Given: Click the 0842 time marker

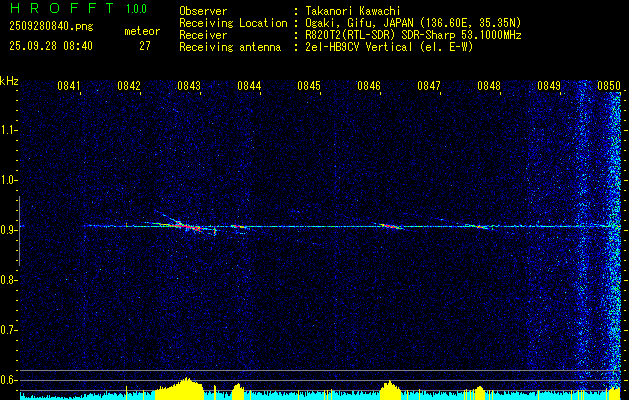Looking at the screenshot, I should tap(129, 86).
